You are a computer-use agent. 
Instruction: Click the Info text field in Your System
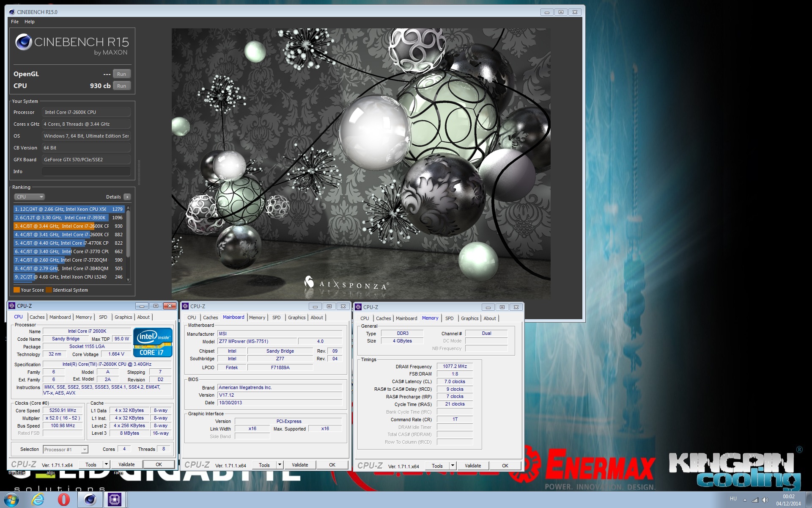86,171
